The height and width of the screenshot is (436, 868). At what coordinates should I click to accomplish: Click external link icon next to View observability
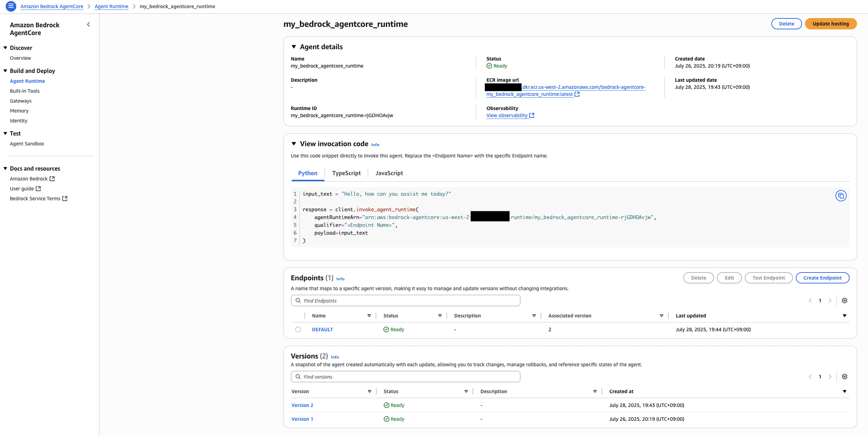point(532,115)
